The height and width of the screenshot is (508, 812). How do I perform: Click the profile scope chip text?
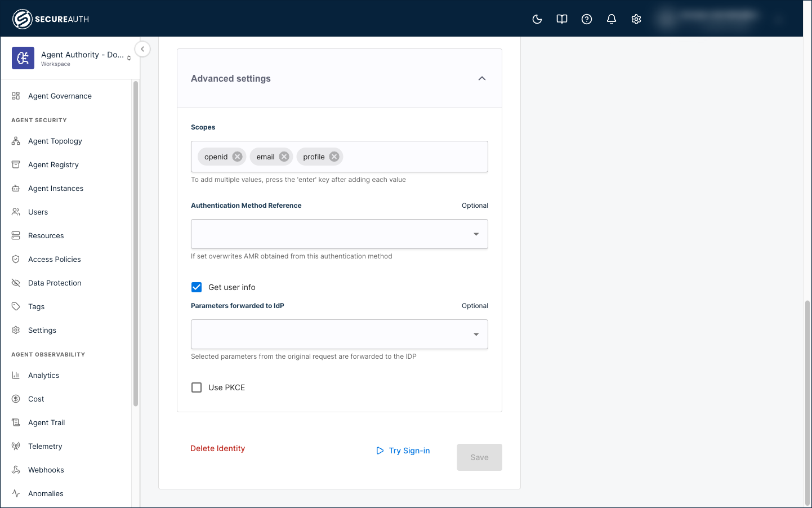tap(314, 157)
